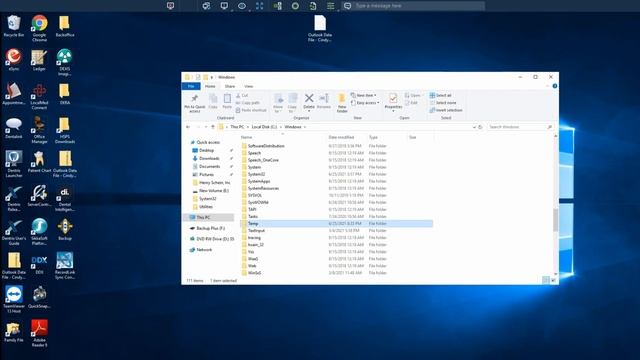Screen dimensions: 640x360
Task: Open the Outlook Data File icon under the toolbar
Action: pyautogui.click(x=320, y=28)
